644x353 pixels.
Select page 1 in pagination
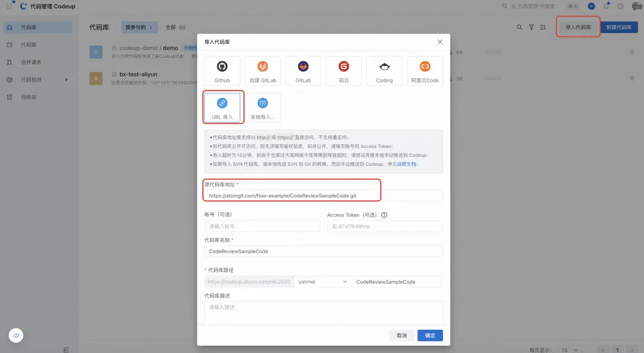(x=617, y=349)
